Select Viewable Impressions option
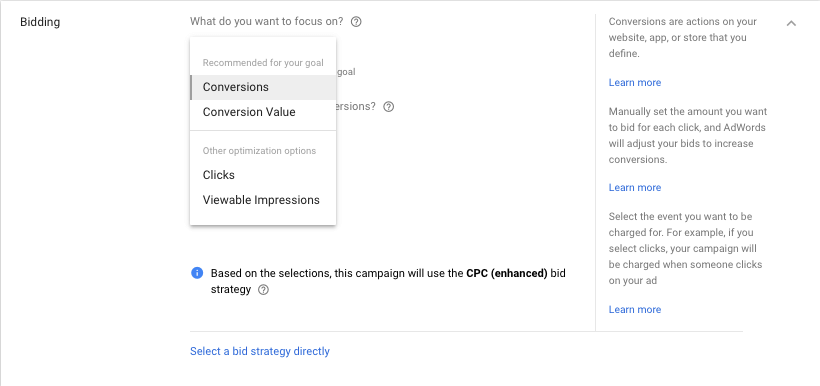The height and width of the screenshot is (386, 820). click(263, 200)
